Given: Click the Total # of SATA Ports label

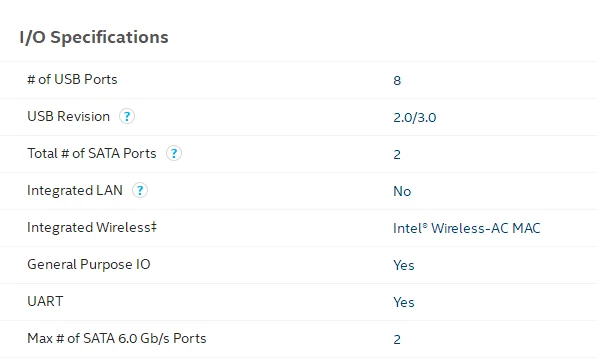Looking at the screenshot, I should [92, 153].
